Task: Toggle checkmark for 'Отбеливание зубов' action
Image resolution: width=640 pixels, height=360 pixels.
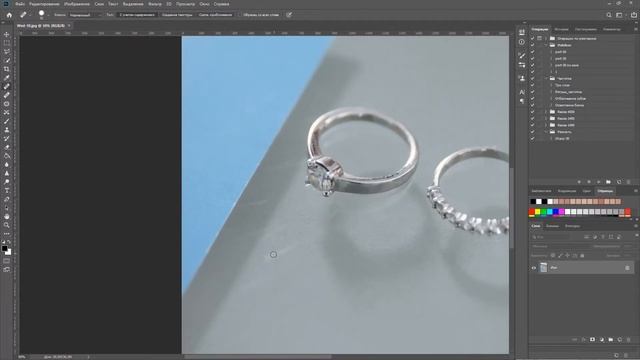Action: tap(532, 98)
